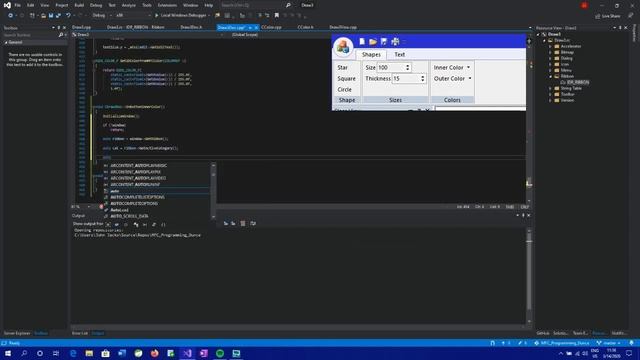Expand the Accelerator folder in Resource View
640x360 pixels.
[550, 46]
